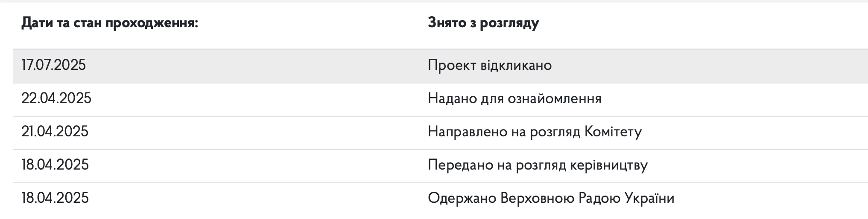
Task: Click the "Дати та стан проходження:" header label
Action: [x=110, y=23]
